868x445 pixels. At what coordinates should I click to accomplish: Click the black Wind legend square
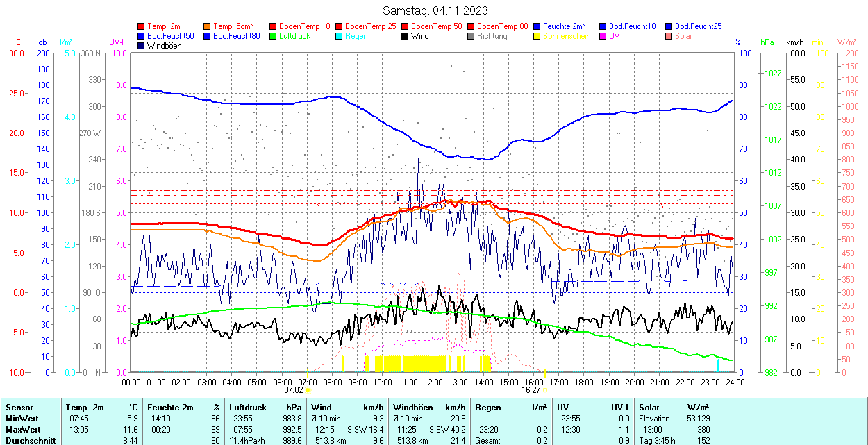[406, 36]
